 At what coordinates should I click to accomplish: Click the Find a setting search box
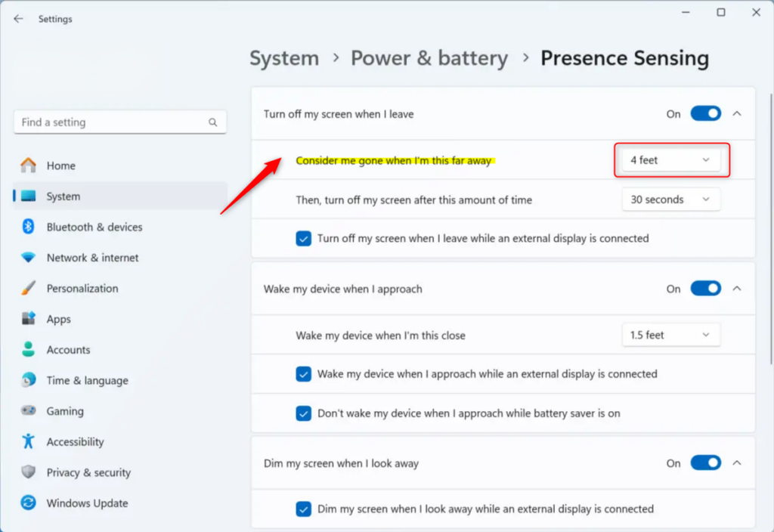tap(120, 122)
